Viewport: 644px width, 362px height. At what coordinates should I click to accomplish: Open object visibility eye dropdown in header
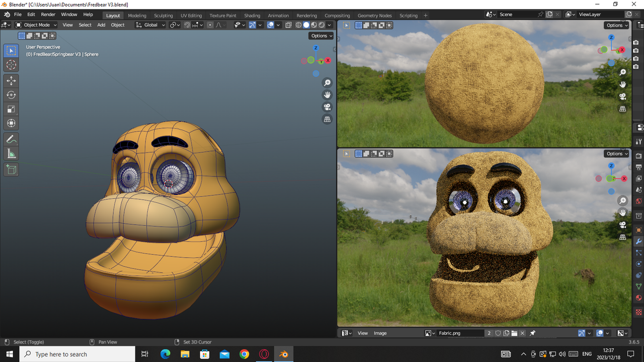click(x=239, y=25)
